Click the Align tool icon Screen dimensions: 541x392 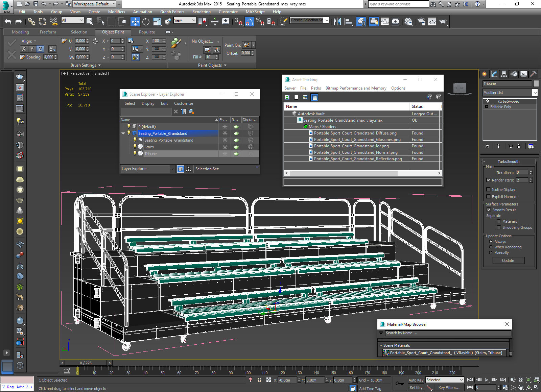[348, 22]
